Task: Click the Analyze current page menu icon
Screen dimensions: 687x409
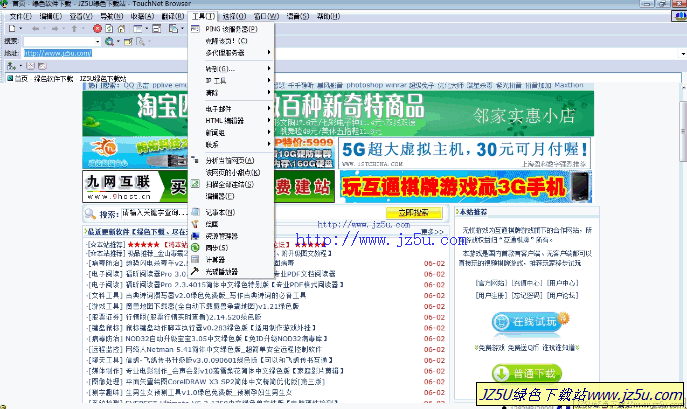Action: (195, 160)
